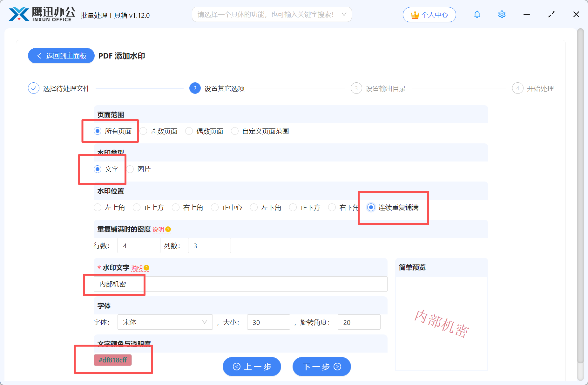588x385 pixels.
Task: Open 个人中心 with the crown icon
Action: [x=429, y=14]
